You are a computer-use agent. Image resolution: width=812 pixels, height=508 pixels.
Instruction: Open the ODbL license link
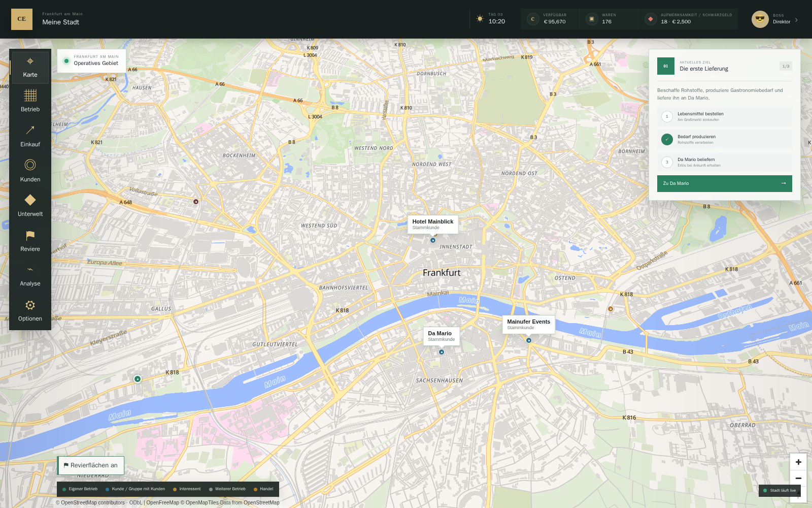(136, 503)
